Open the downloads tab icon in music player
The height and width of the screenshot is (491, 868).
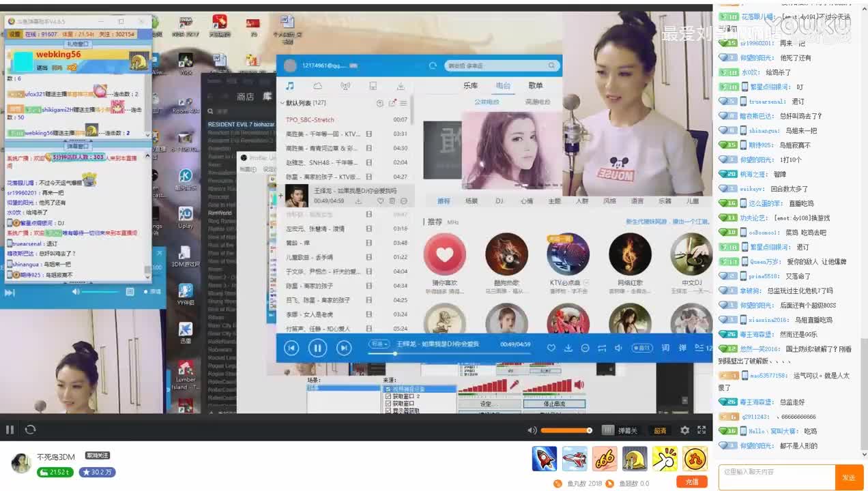(x=401, y=86)
